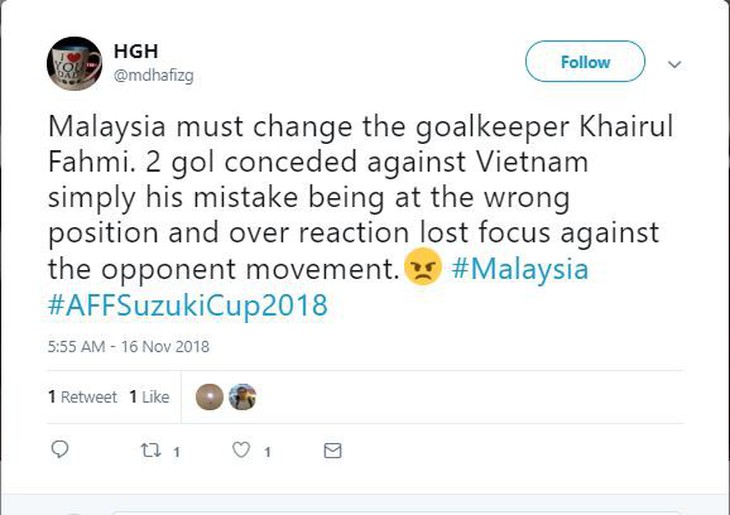Screen dimensions: 730x515
Task: Expand the chevron menu beside Follow
Action: tap(674, 63)
